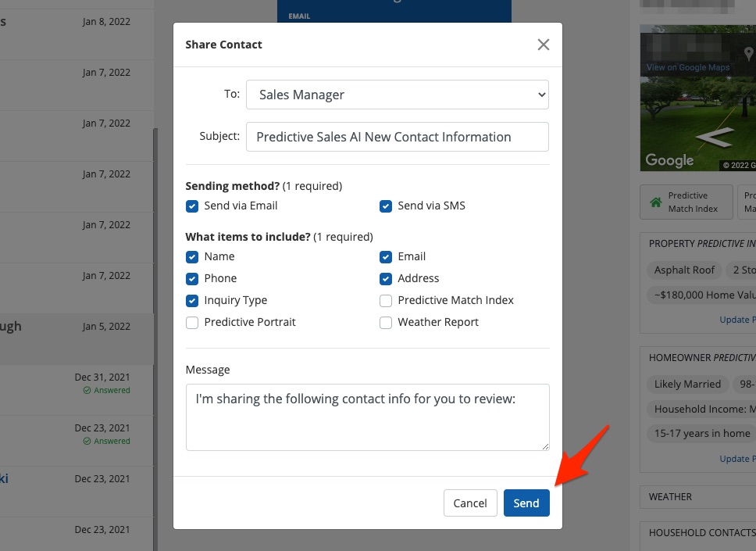756x551 pixels.
Task: Open View on Google Maps link
Action: pyautogui.click(x=688, y=67)
